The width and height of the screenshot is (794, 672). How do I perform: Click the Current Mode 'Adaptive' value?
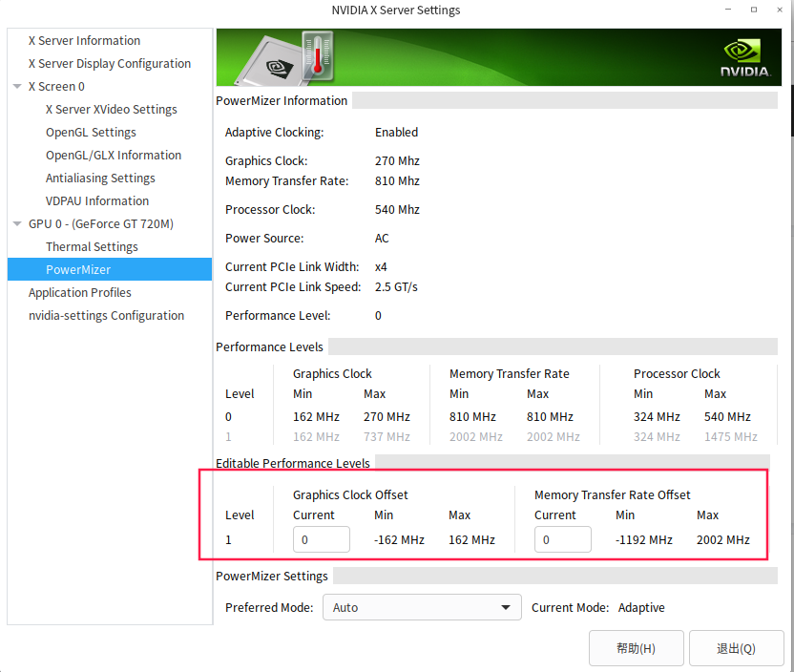(x=641, y=608)
